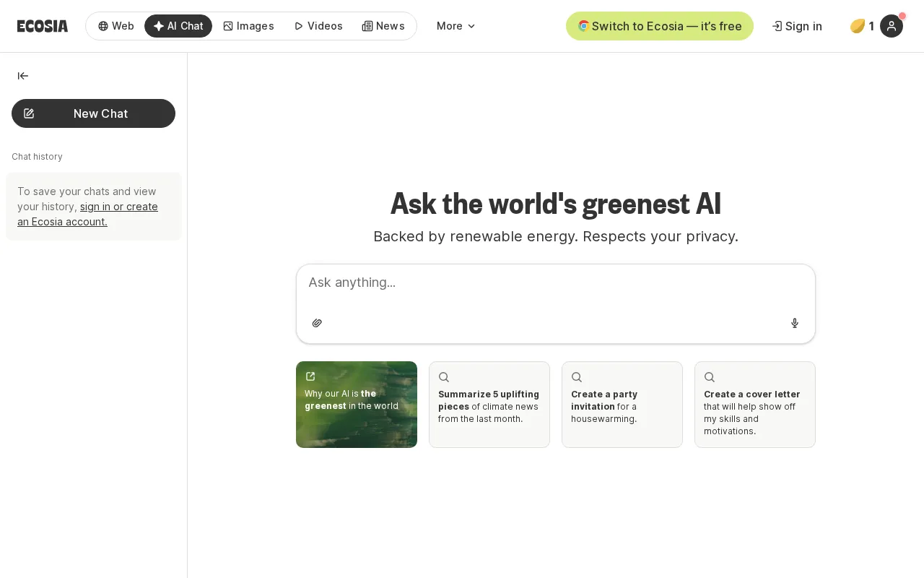This screenshot has height=578, width=924.
Task: Choose Summarize 5 uplifting pieces suggestion
Action: tap(489, 405)
